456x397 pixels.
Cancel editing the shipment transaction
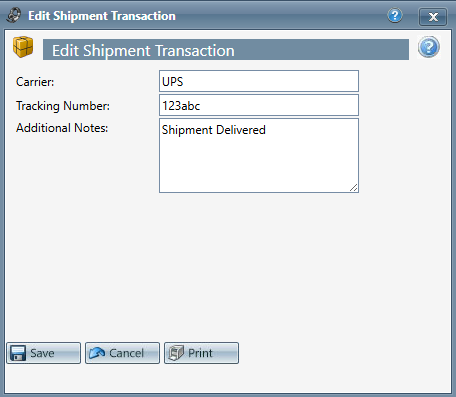coord(122,353)
